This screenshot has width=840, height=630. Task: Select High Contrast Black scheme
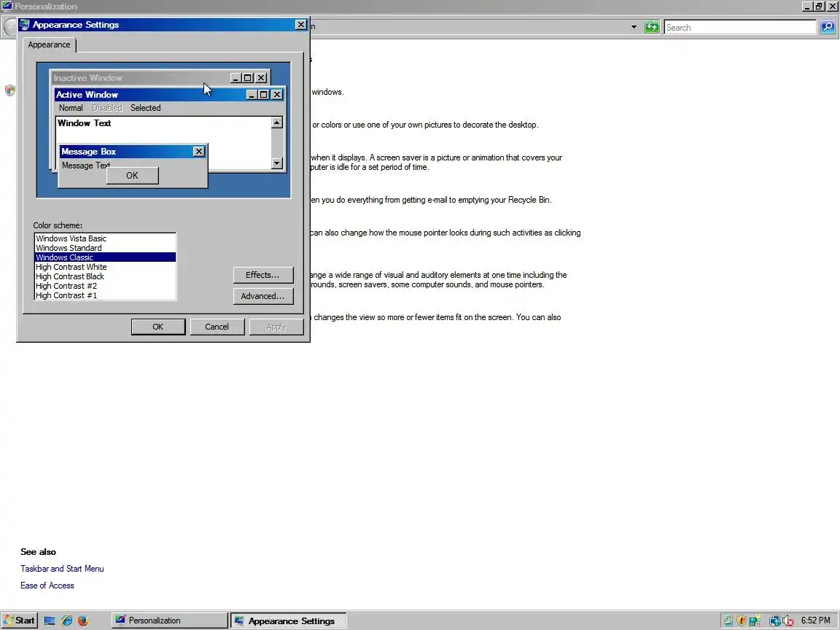click(105, 276)
